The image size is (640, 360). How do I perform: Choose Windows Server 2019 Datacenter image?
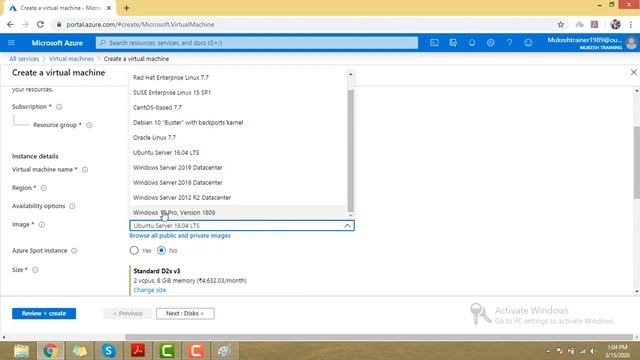coord(237,168)
